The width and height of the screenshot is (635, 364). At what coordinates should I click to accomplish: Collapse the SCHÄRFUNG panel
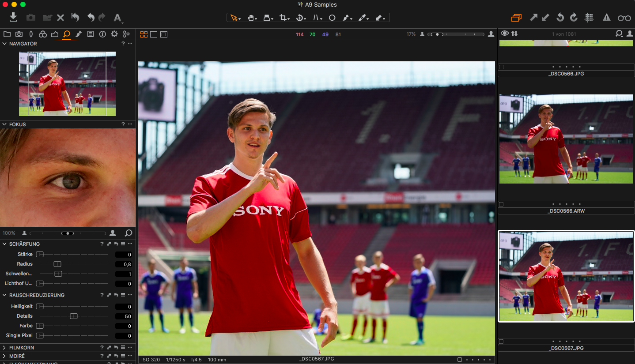click(x=5, y=244)
